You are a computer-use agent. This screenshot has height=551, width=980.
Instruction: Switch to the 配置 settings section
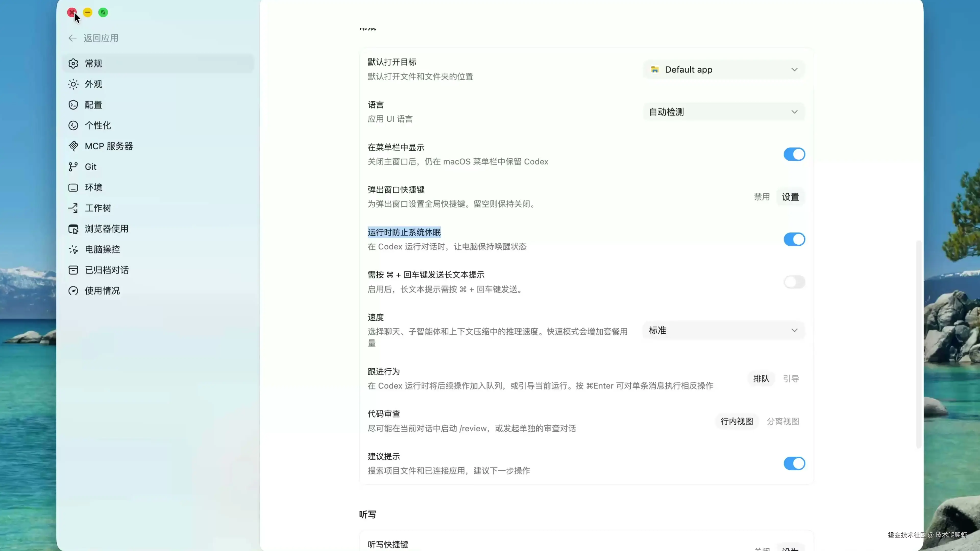pyautogui.click(x=94, y=105)
